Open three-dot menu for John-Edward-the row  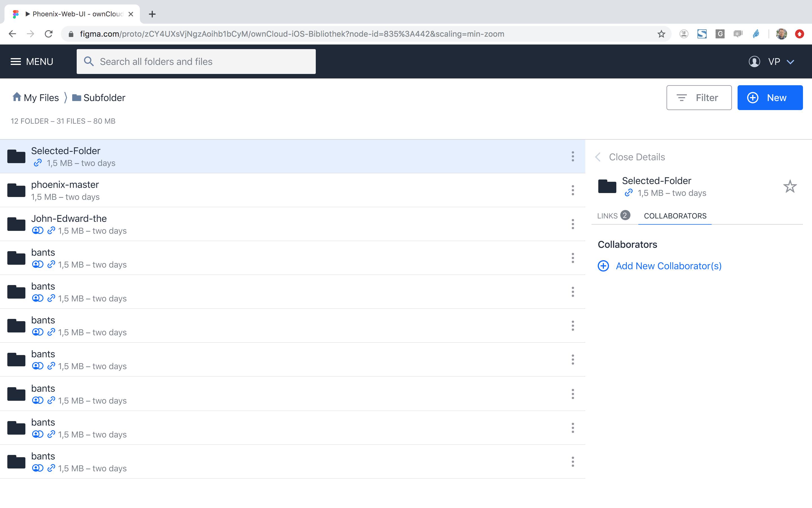pos(573,224)
